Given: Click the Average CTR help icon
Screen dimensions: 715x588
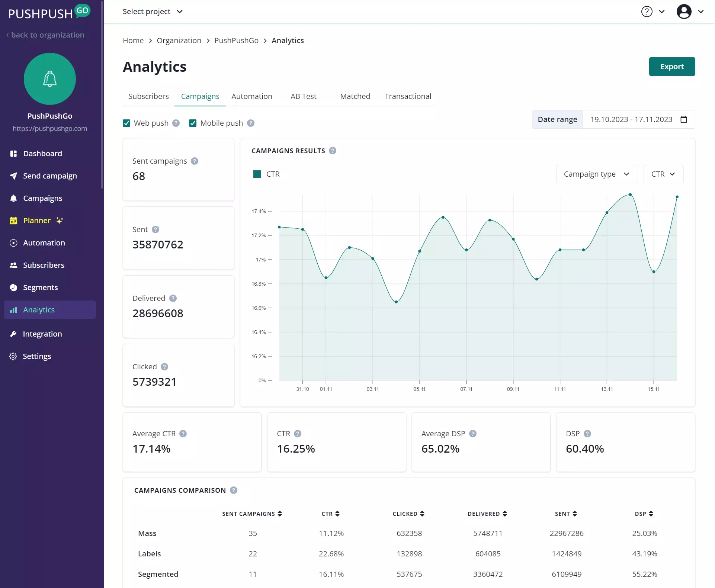Looking at the screenshot, I should [x=183, y=434].
